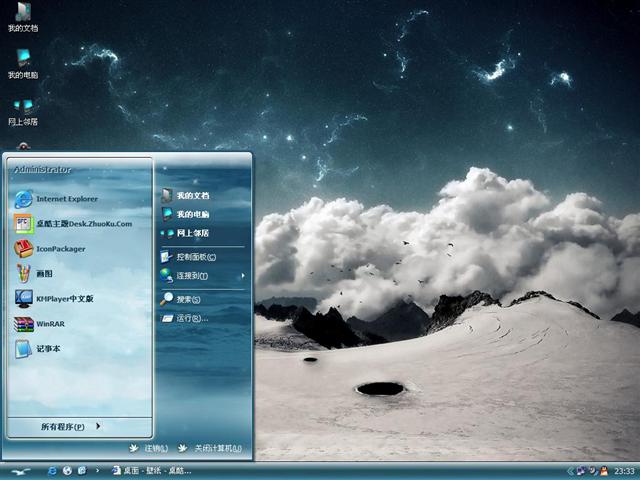Open 控制面板 in Start menu

coord(195,257)
